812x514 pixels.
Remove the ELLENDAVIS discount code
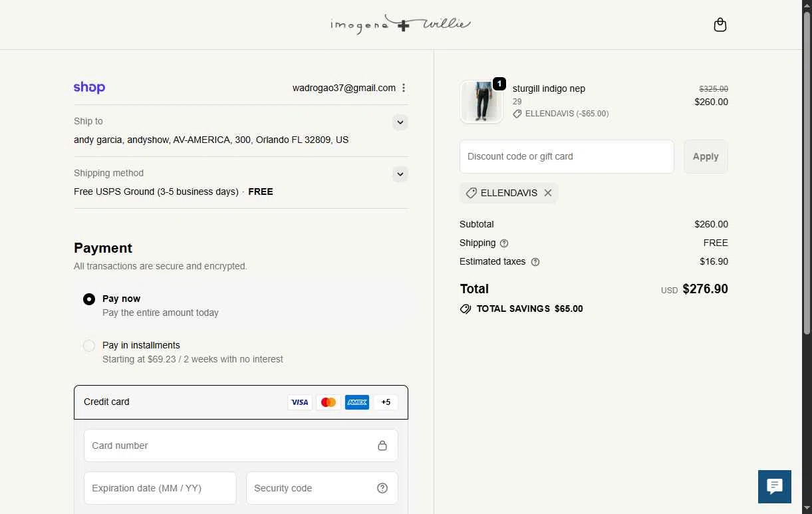pos(548,193)
